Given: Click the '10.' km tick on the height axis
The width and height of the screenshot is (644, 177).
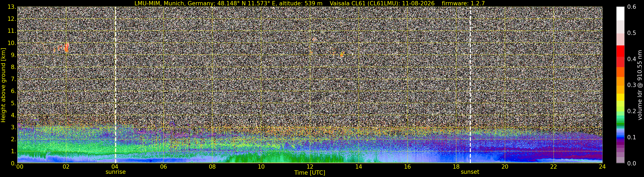Looking at the screenshot, I should [x=12, y=43].
